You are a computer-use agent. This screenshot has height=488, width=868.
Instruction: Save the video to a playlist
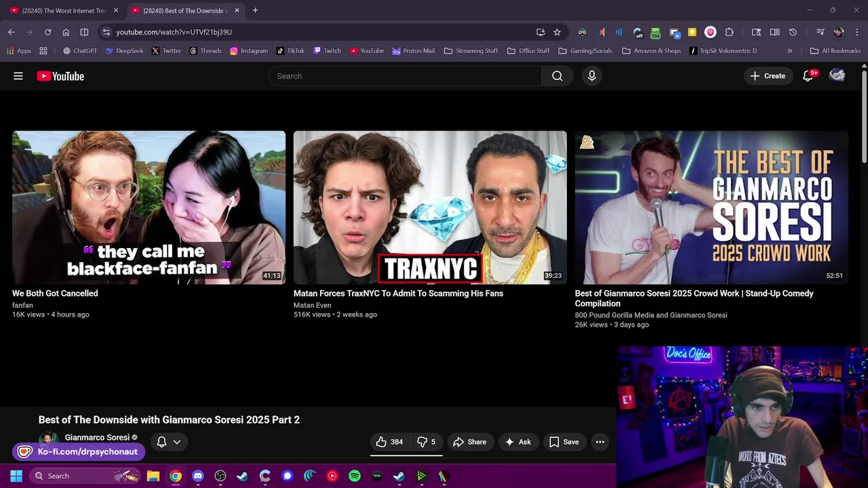564,442
